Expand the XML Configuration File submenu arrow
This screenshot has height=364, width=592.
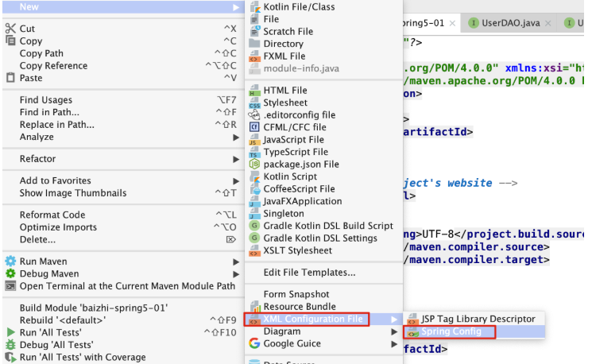(x=394, y=319)
